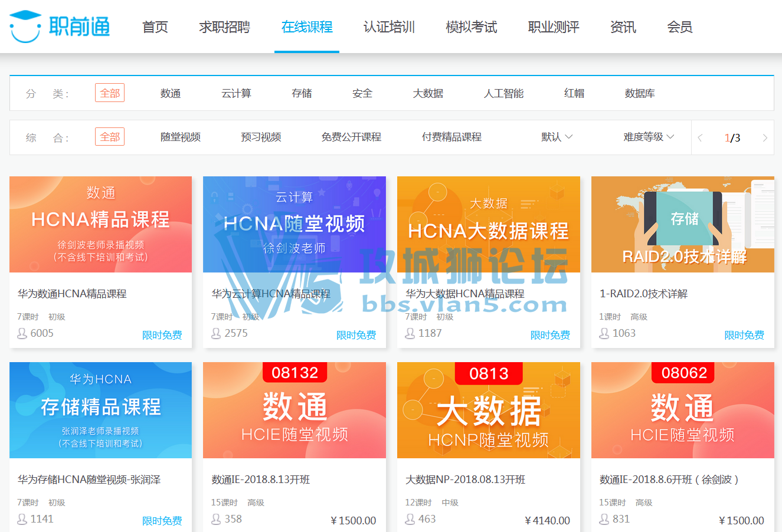Screen dimensions: 782x532
Task: Click 限时免费 on 华为云计算HCNA card
Action: coord(356,335)
